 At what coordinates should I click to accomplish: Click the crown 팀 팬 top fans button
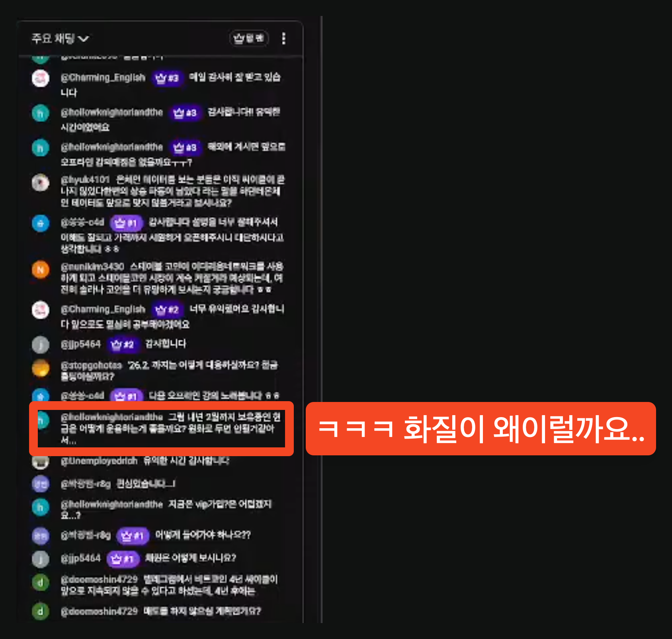[249, 38]
